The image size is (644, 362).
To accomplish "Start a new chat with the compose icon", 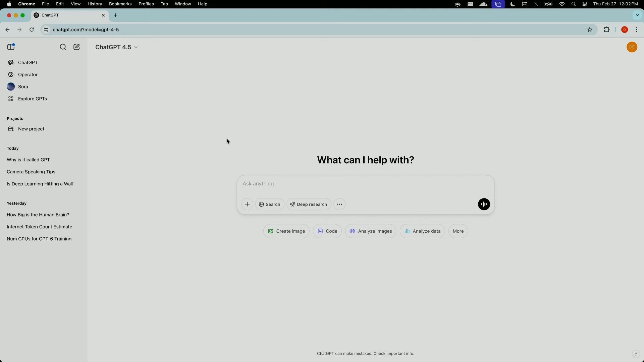I will [x=76, y=47].
